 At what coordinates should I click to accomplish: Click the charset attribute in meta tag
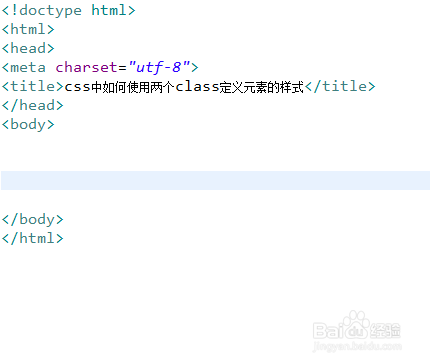tap(86, 67)
